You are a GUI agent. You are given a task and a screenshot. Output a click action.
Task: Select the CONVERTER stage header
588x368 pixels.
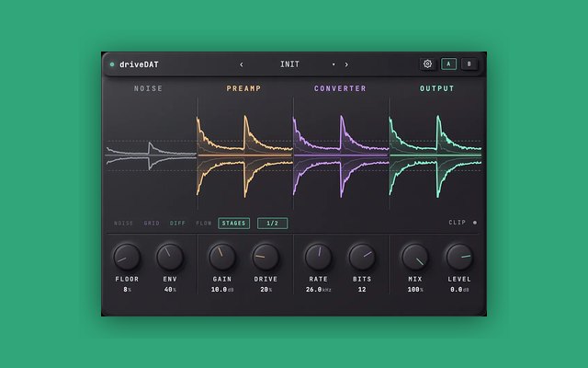[x=340, y=88]
